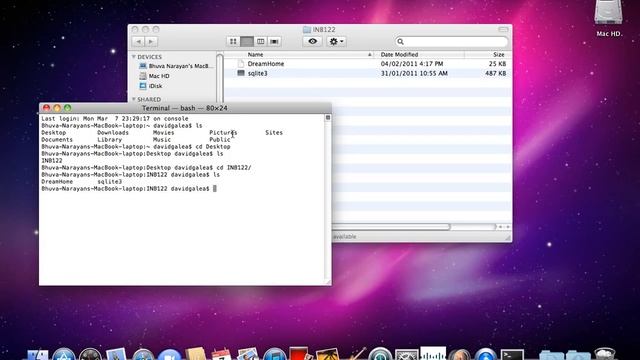The height and width of the screenshot is (360, 640).
Task: Switch Finder to column view
Action: (260, 41)
